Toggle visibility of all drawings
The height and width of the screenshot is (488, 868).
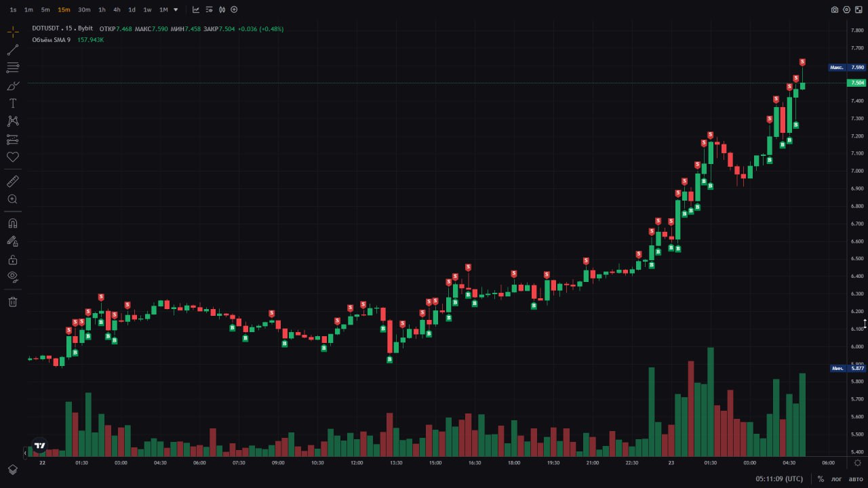coord(13,277)
